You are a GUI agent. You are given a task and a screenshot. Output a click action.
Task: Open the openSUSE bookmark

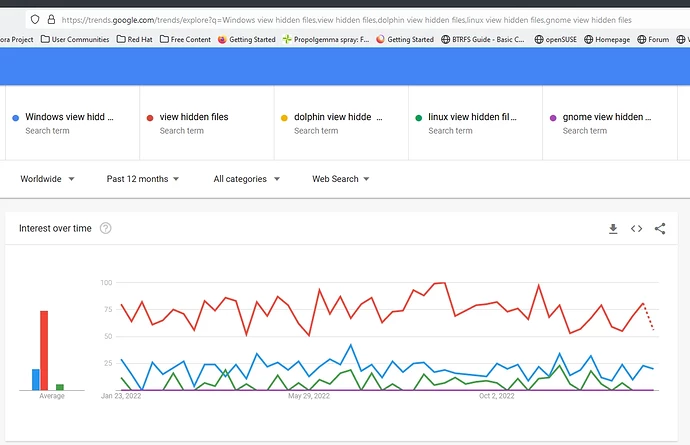pyautogui.click(x=555, y=39)
